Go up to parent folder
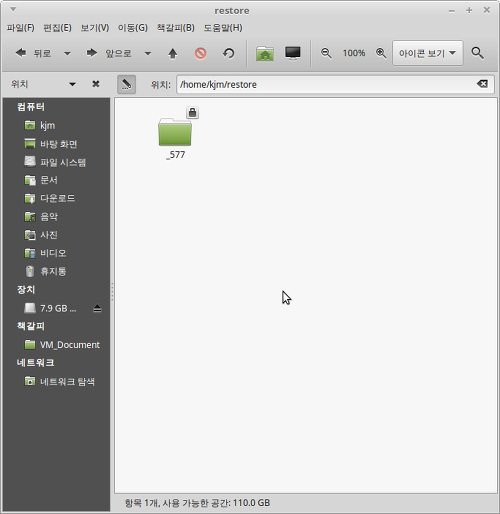The width and height of the screenshot is (500, 514). (x=173, y=53)
